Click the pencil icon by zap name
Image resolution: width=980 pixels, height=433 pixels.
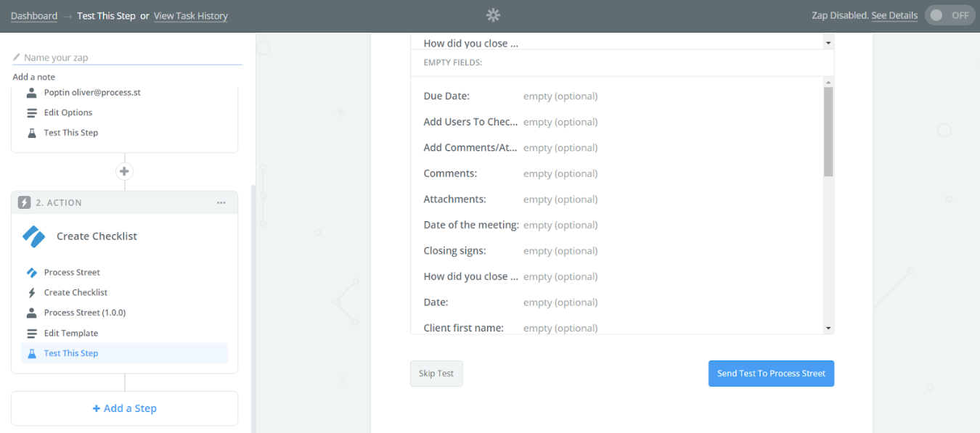(x=17, y=57)
